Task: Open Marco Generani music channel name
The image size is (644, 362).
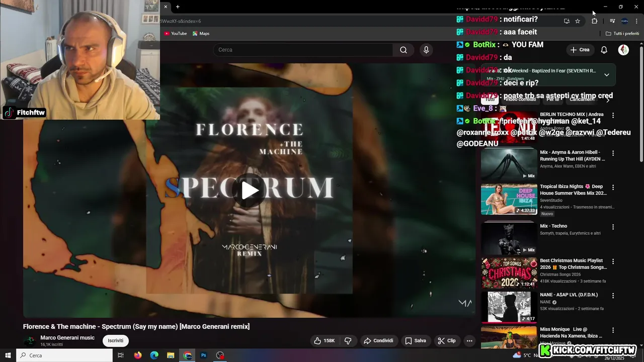Action: (x=67, y=338)
